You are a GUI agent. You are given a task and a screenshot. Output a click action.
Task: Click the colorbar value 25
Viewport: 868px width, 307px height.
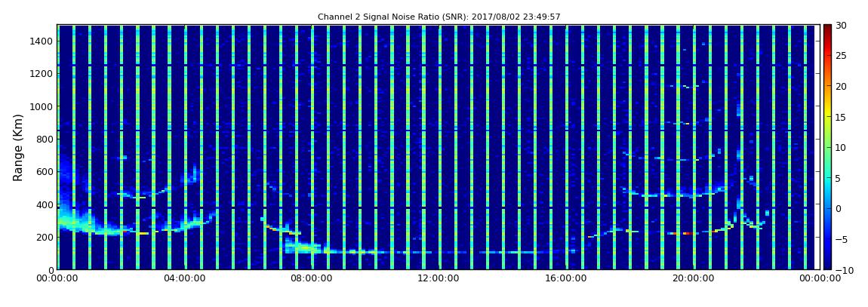coord(842,55)
